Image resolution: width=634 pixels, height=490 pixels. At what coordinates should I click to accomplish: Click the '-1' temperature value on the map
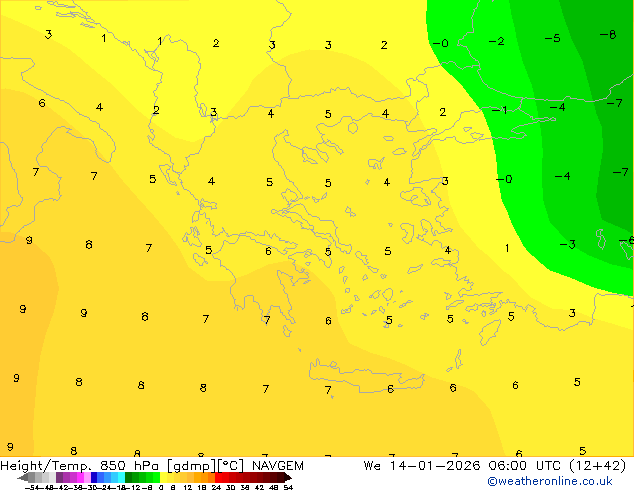tap(500, 110)
